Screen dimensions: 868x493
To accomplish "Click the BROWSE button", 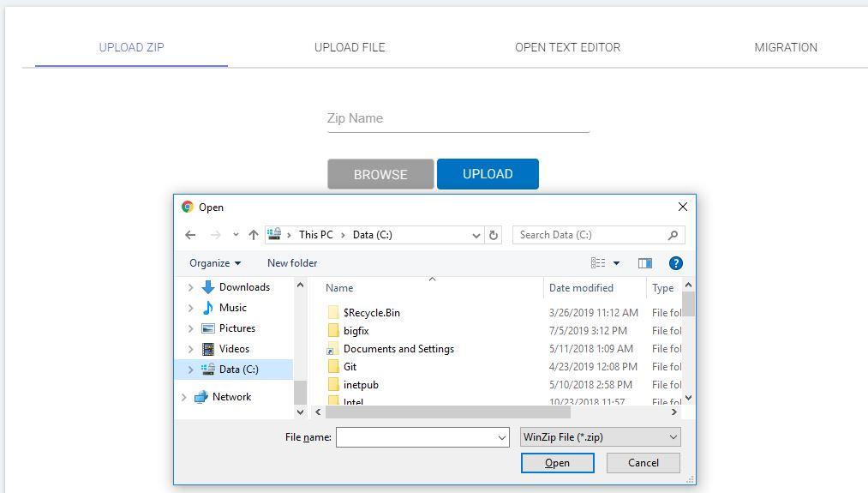I will [380, 174].
